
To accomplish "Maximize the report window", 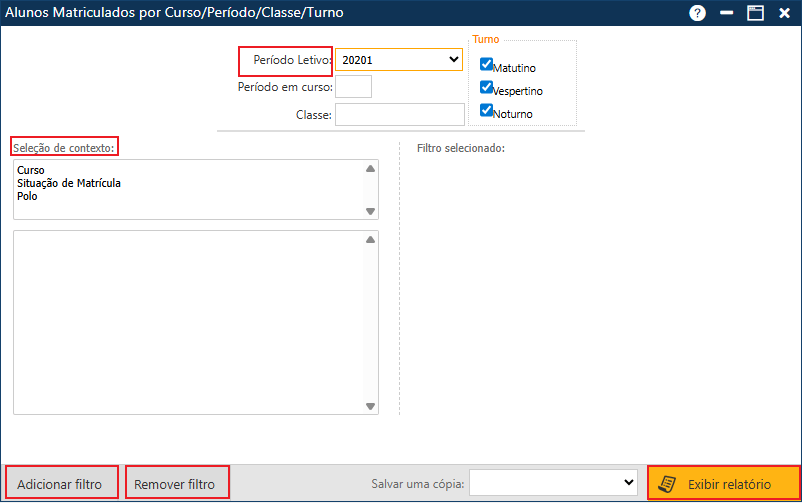I will [x=755, y=13].
